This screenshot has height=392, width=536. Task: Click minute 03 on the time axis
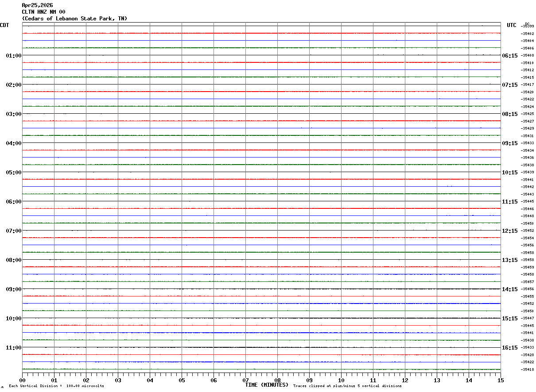pos(118,380)
